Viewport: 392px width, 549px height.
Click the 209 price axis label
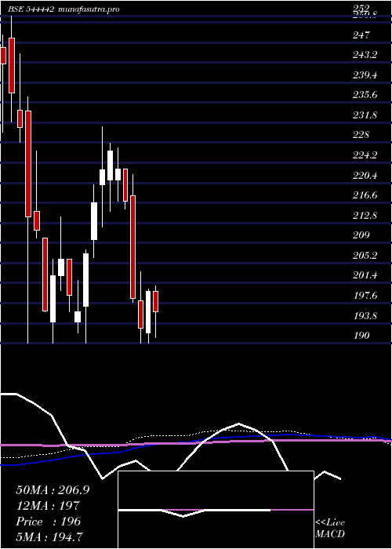pos(362,235)
